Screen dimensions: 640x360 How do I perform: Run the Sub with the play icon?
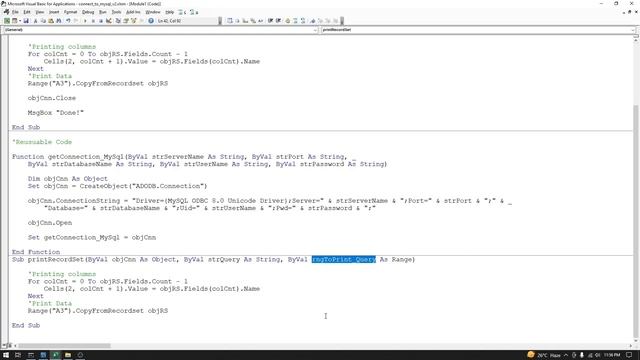(85, 21)
